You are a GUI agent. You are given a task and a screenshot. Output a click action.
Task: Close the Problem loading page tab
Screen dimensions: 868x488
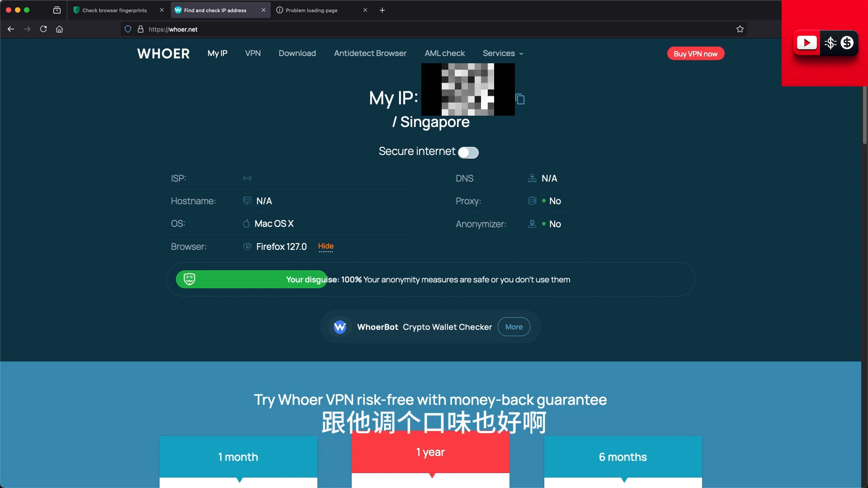365,10
